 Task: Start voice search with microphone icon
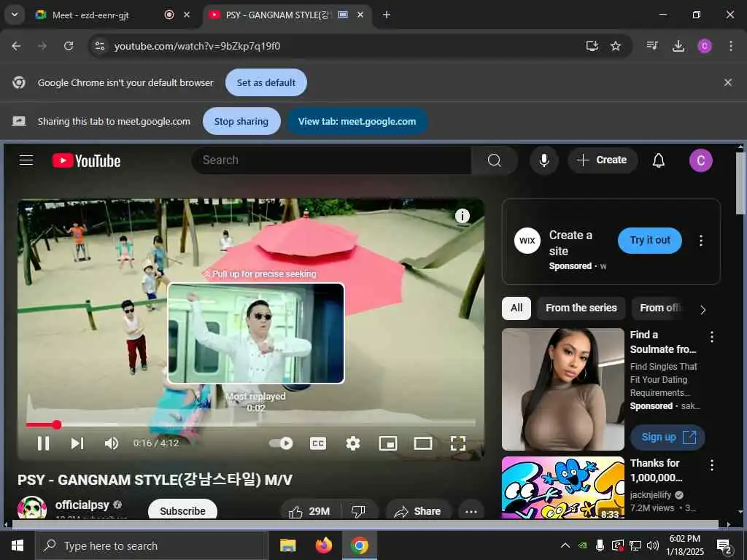pyautogui.click(x=543, y=160)
